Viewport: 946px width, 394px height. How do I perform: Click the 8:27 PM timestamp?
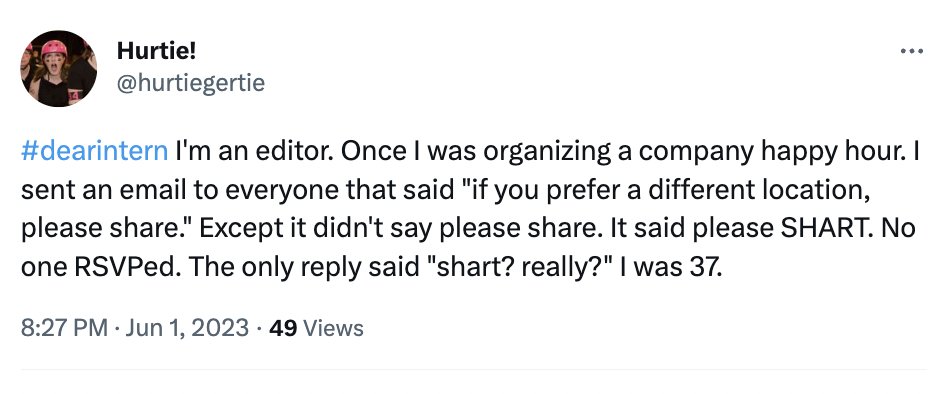tap(65, 328)
